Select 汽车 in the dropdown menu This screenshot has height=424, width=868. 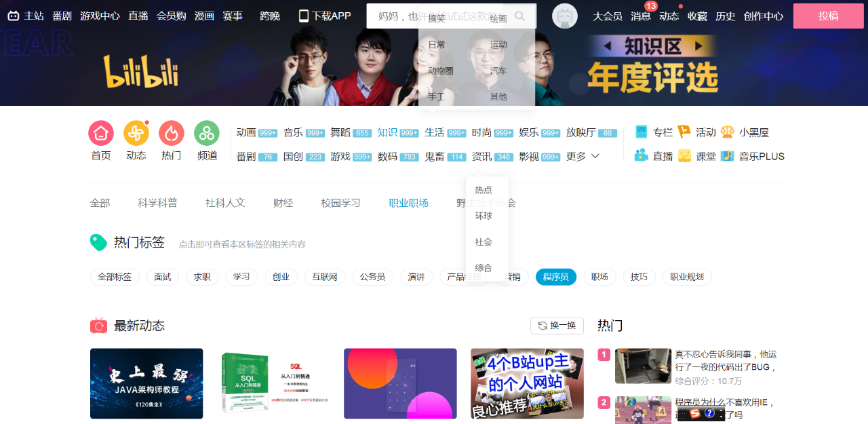[498, 71]
